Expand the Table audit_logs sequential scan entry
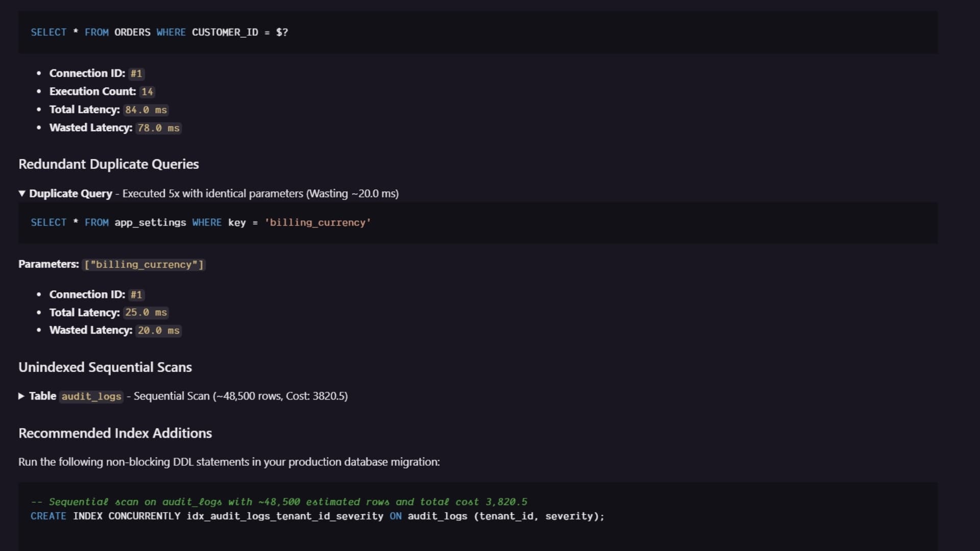This screenshot has width=980, height=551. pyautogui.click(x=21, y=396)
